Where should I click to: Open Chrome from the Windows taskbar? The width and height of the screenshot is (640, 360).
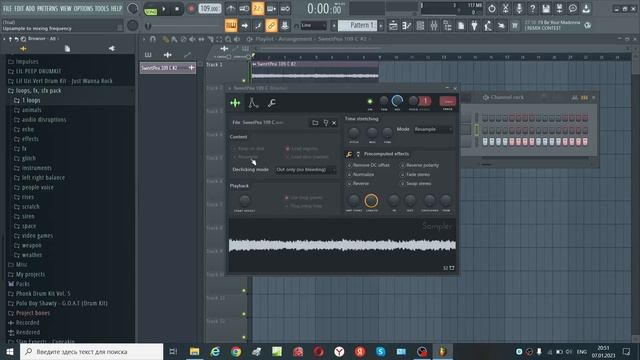click(236, 351)
